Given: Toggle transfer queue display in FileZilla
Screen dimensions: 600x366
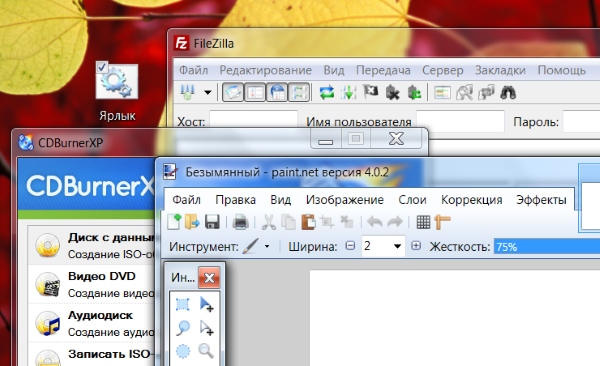Looking at the screenshot, I should (x=299, y=92).
